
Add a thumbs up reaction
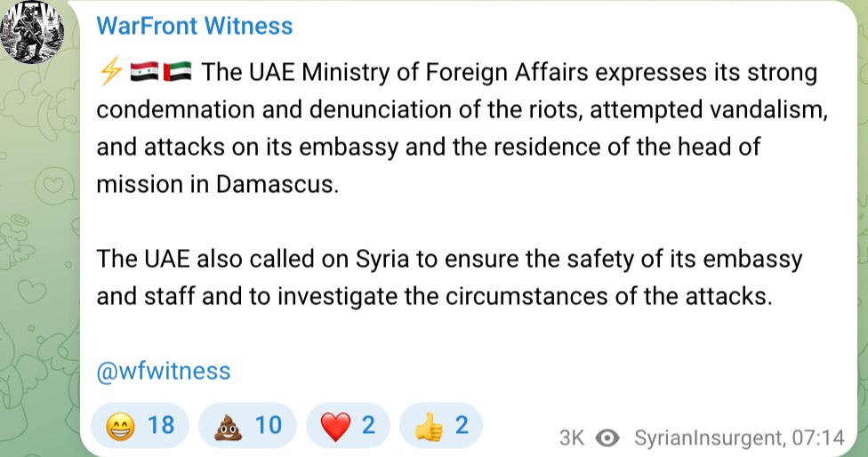coord(441,427)
